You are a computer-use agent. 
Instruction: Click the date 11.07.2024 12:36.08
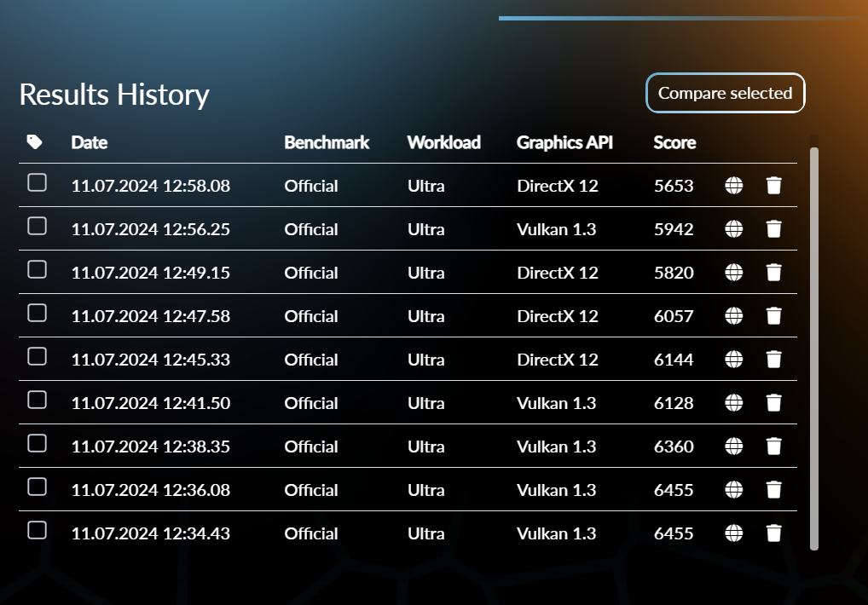tap(151, 489)
